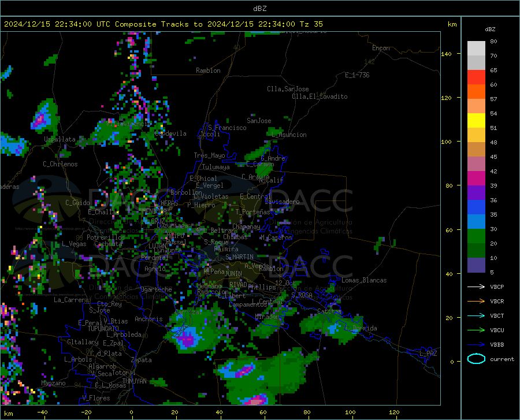Screen dimensions: 520x420
Task: Click the 'Zapata' map label
Action: pyautogui.click(x=142, y=360)
